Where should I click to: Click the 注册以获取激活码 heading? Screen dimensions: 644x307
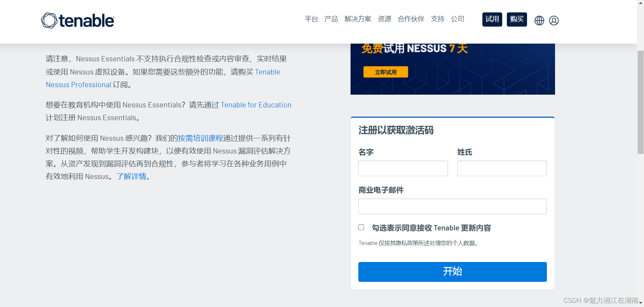pyautogui.click(x=396, y=130)
